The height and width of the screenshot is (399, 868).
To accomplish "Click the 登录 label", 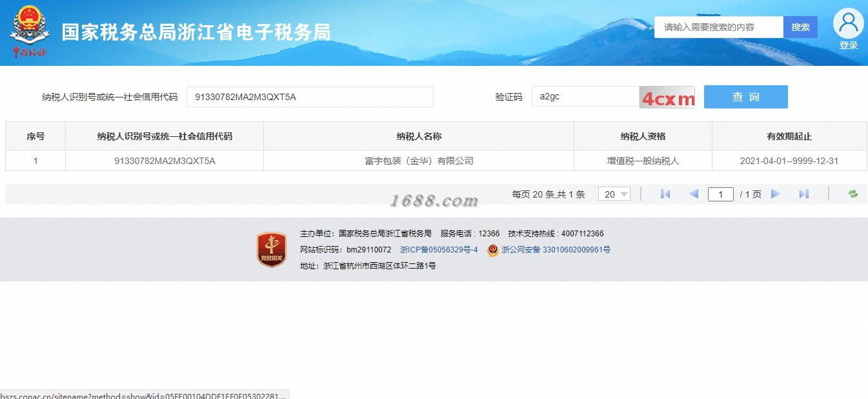I will pyautogui.click(x=849, y=45).
